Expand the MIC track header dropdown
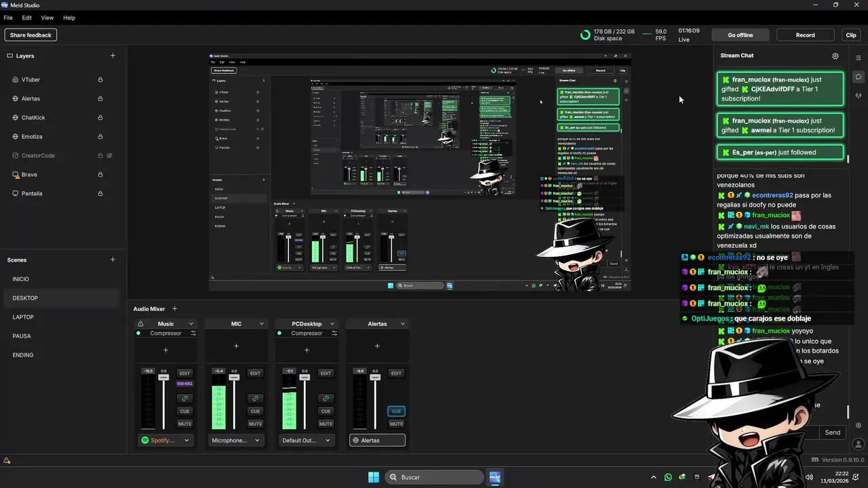The width and height of the screenshot is (868, 488). [261, 324]
